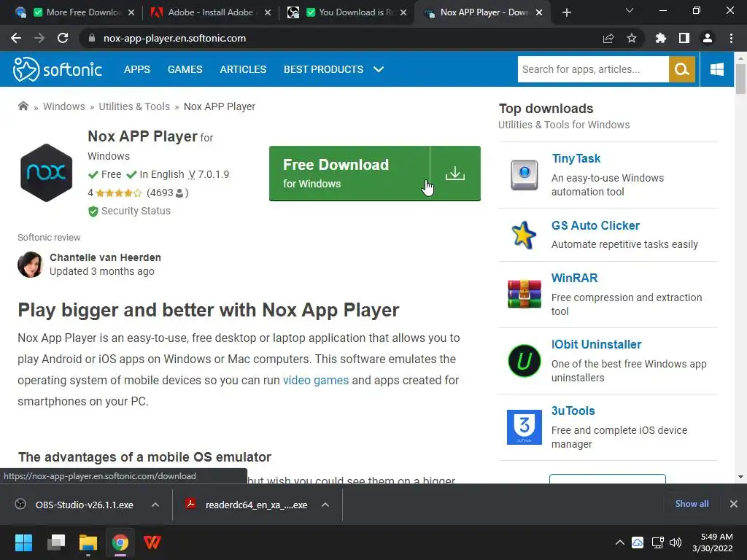The height and width of the screenshot is (560, 747).
Task: Click the page vertical scrollbar thumb
Action: pyautogui.click(x=740, y=79)
